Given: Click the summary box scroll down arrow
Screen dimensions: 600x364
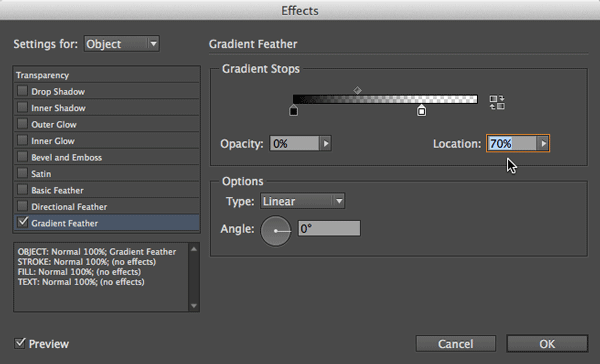Looking at the screenshot, I should (194, 306).
